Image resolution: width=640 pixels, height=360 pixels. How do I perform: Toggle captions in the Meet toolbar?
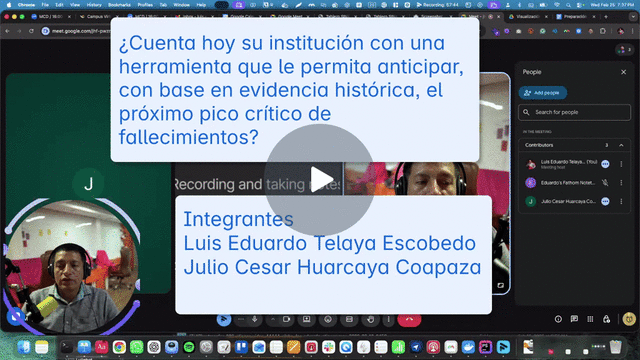click(x=349, y=320)
